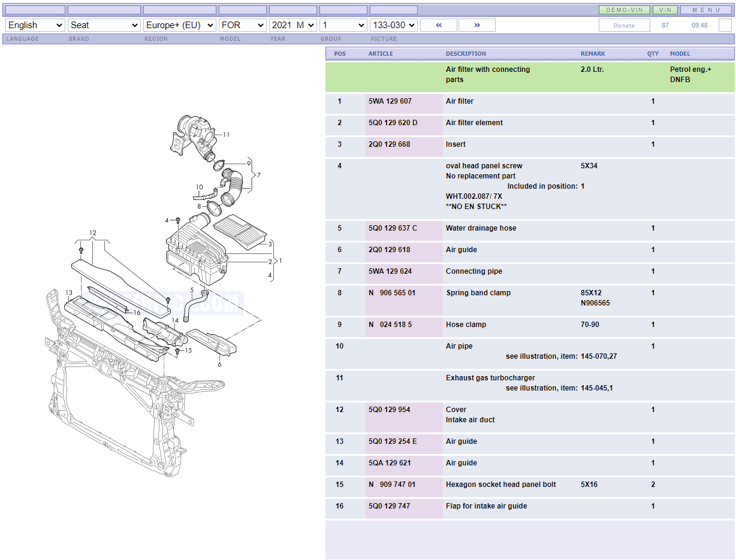The image size is (736, 560).
Task: Click the 'Petrol eng.+ DNFB' model text
Action: 690,74
